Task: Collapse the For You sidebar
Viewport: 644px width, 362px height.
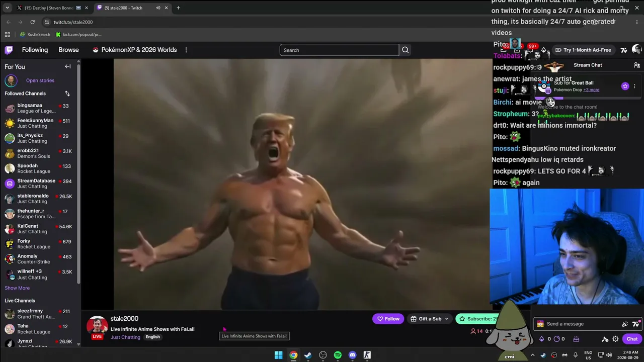Action: 67,66
